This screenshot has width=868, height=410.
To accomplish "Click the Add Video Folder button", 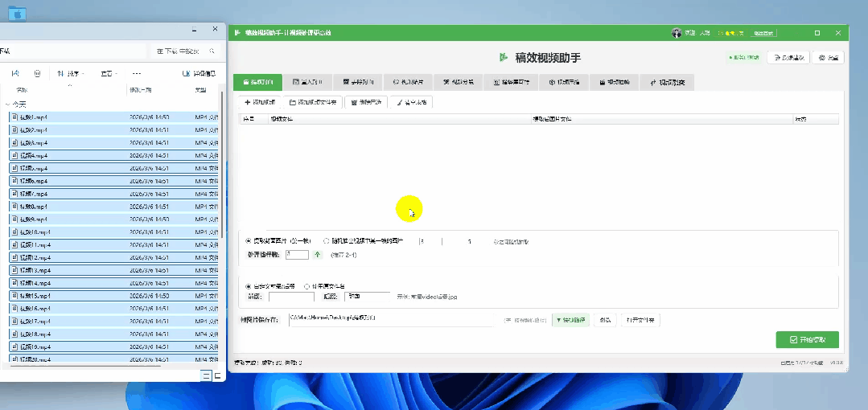I will click(x=314, y=102).
